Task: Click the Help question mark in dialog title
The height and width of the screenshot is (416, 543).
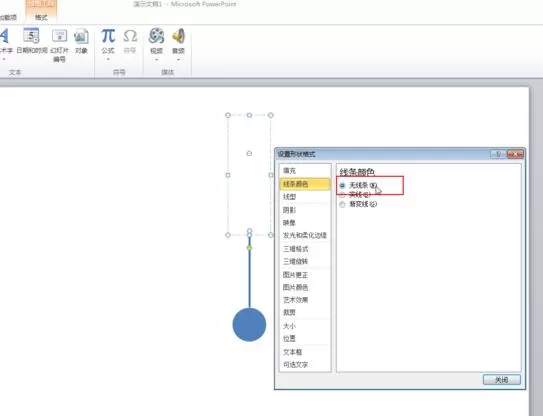Action: [498, 154]
